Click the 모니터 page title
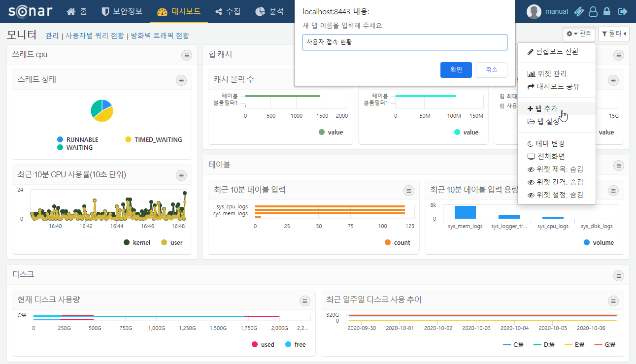Viewport: 636px width, 364px height. [22, 34]
